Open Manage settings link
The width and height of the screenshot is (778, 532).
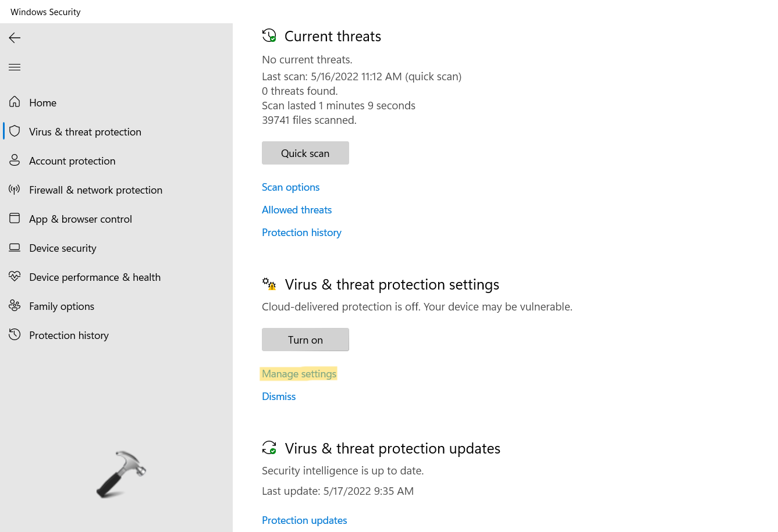(299, 374)
